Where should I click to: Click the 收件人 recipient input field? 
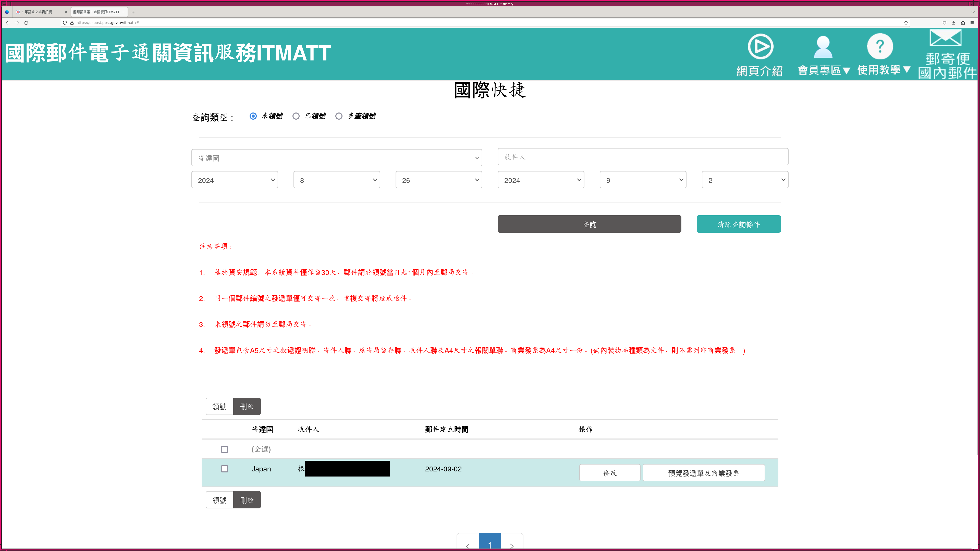click(643, 157)
